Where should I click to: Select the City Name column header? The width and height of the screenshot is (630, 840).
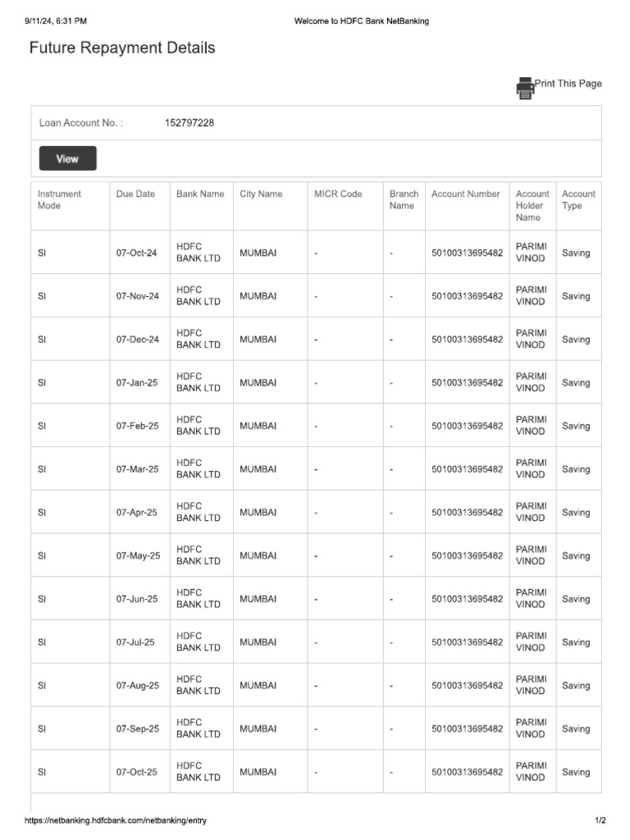click(261, 194)
